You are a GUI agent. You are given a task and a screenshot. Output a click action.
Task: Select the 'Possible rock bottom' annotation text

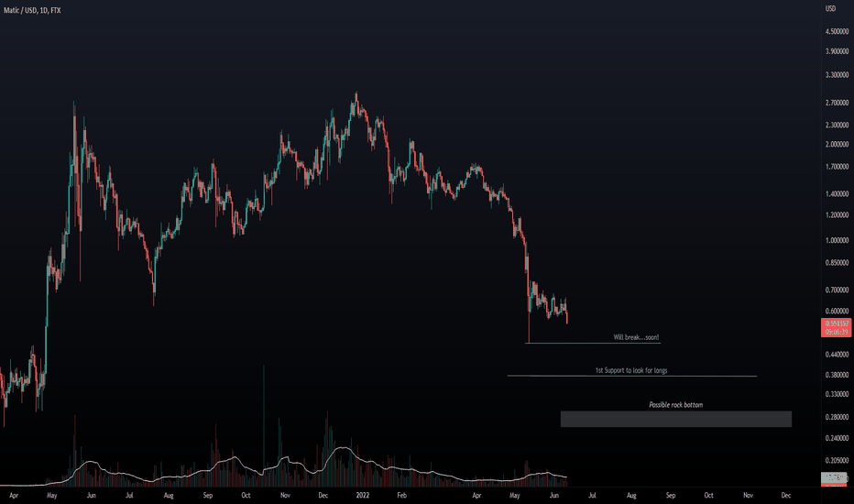(676, 405)
